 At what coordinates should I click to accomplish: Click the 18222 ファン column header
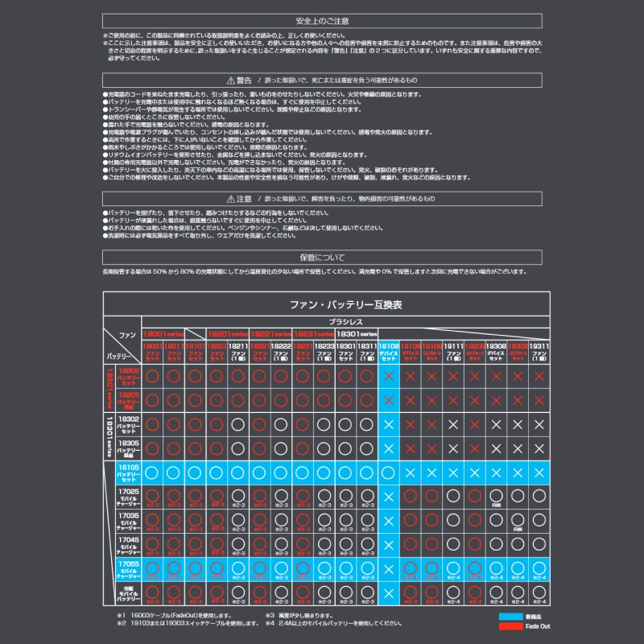[x=281, y=352]
